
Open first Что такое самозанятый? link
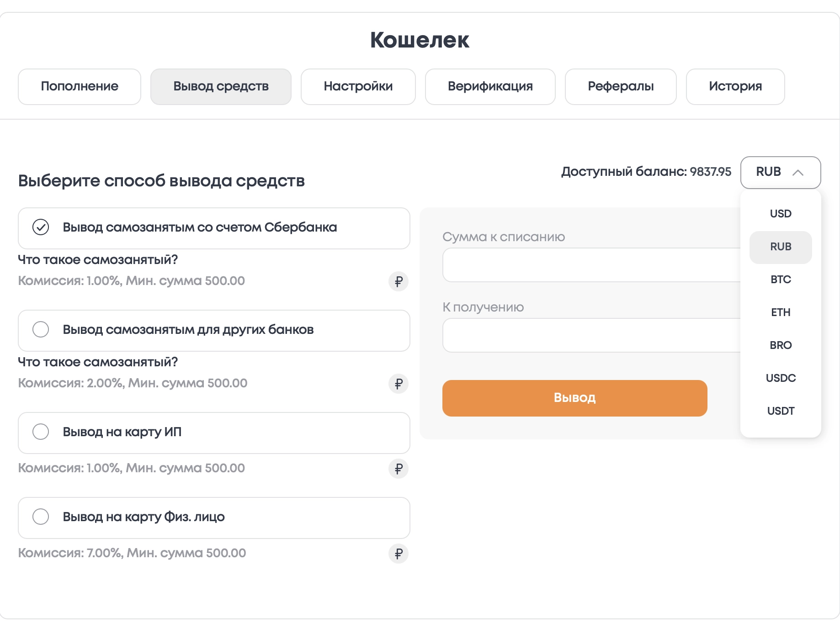98,260
